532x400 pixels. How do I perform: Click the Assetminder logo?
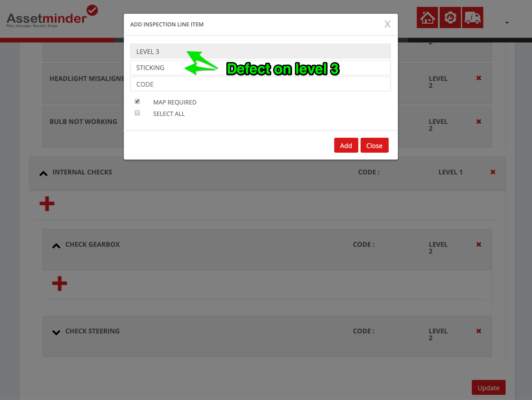click(x=52, y=17)
